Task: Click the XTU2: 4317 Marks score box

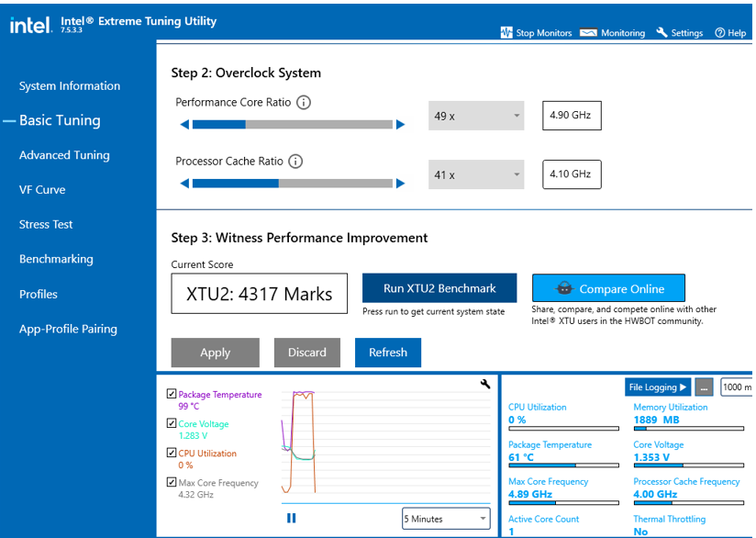Action: 259,294
